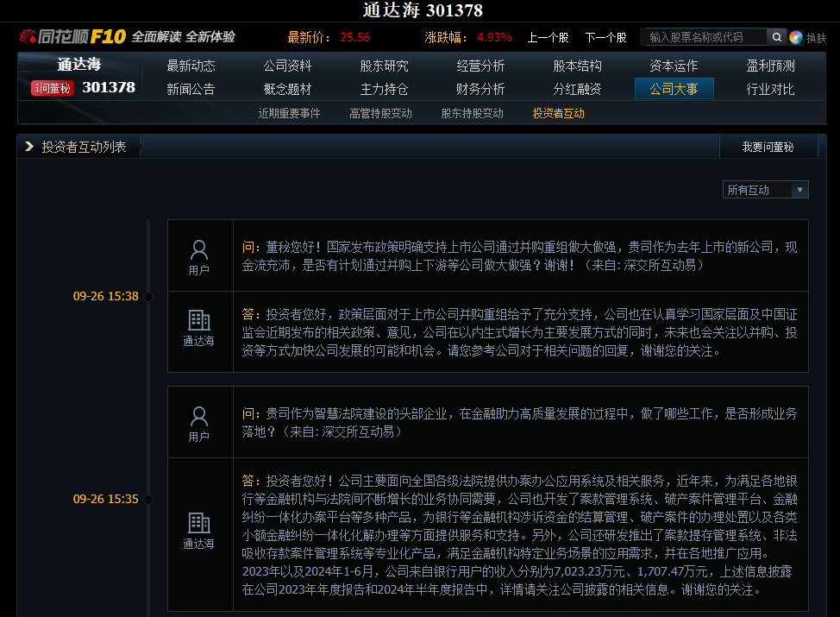This screenshot has width=840, height=617.
Task: Click the magnifier search icon
Action: pos(776,37)
